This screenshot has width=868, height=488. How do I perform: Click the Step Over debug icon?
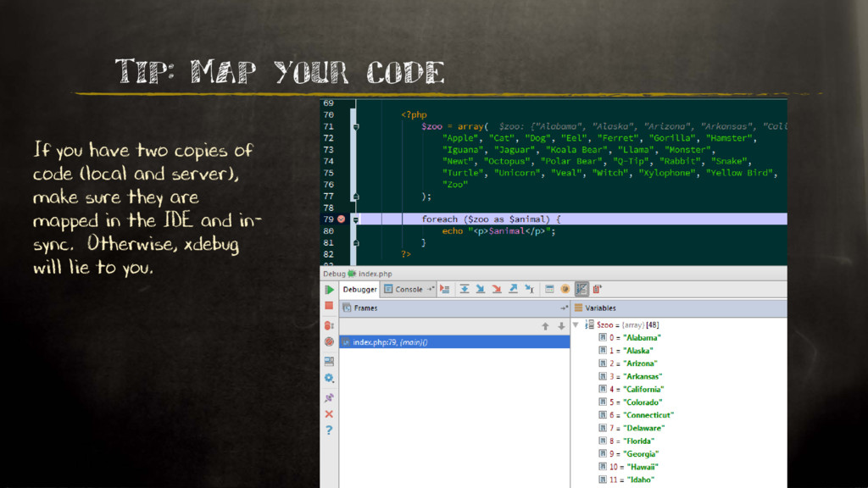point(465,289)
